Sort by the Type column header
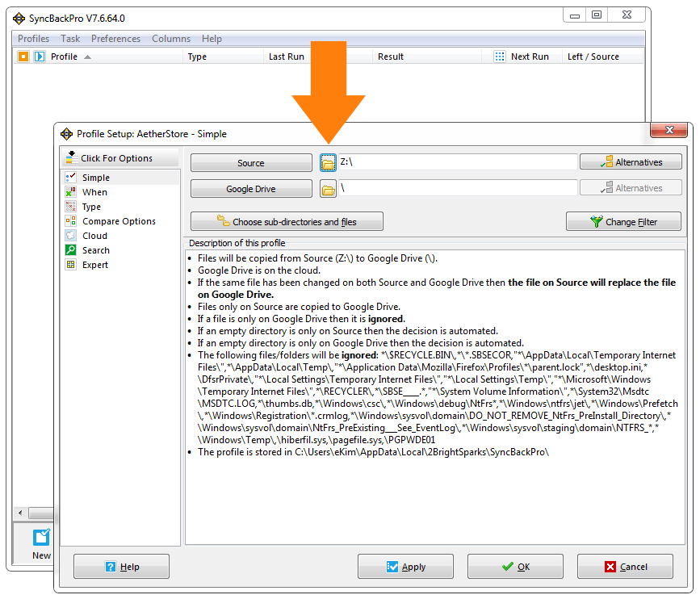Viewport: 700px width, 599px height. pyautogui.click(x=197, y=57)
